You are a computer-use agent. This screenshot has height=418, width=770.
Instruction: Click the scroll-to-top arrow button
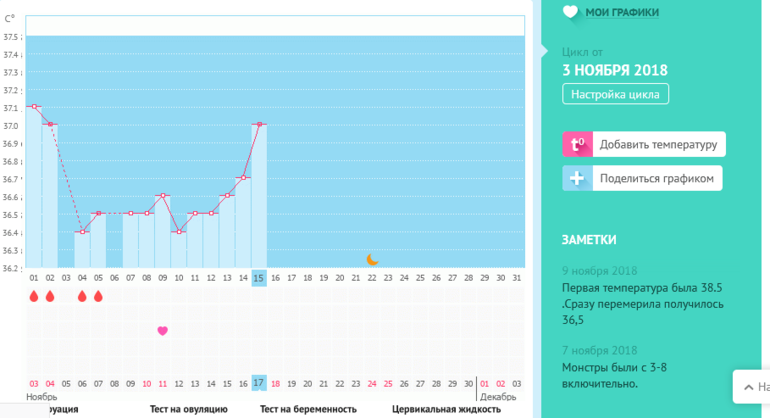(752, 386)
